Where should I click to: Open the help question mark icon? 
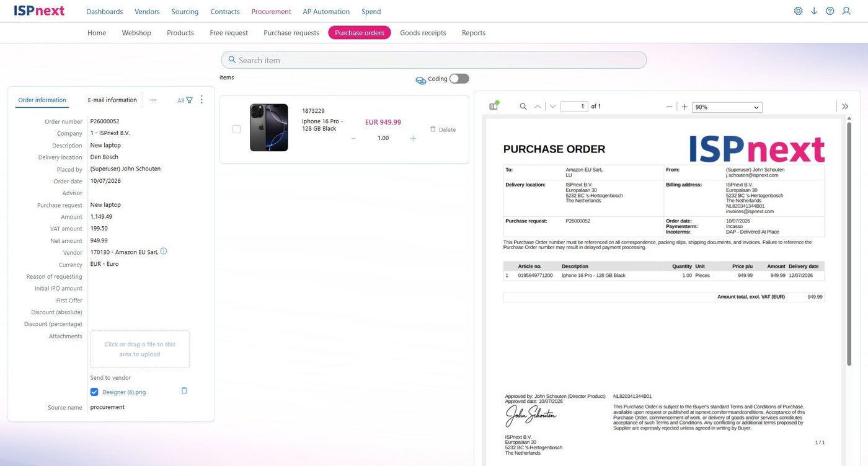(x=830, y=11)
